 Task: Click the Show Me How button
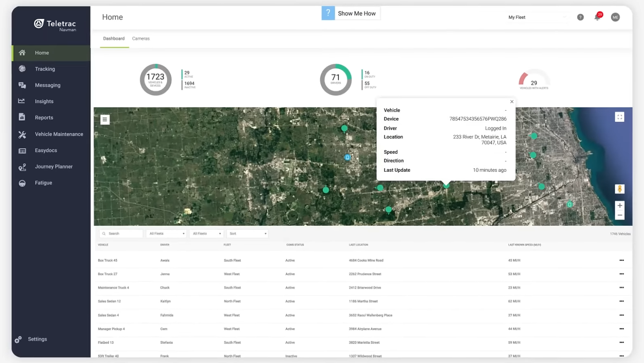[x=351, y=13]
